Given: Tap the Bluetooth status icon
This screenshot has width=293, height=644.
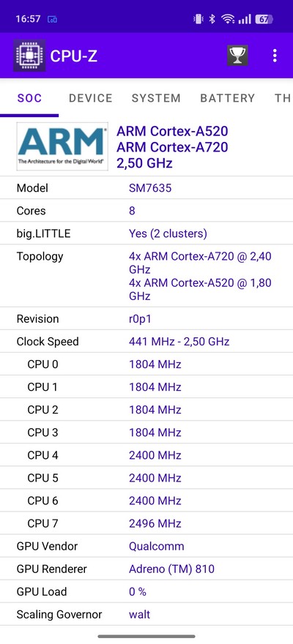Looking at the screenshot, I should (x=212, y=19).
